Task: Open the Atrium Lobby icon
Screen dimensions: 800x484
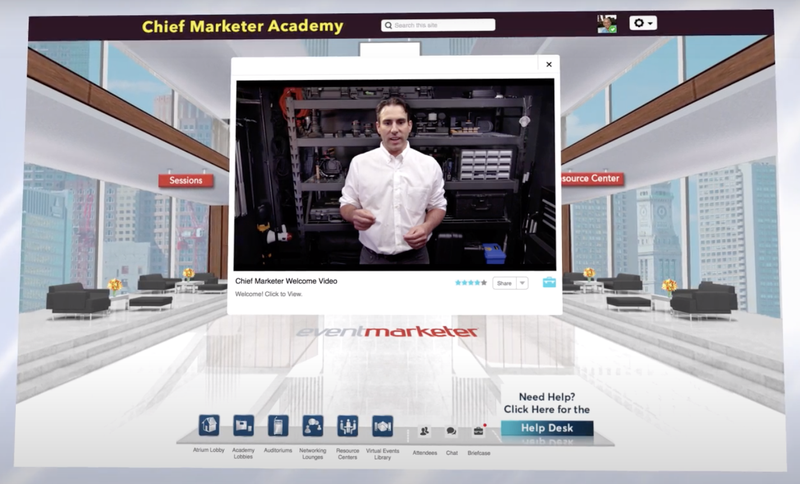Action: (209, 425)
